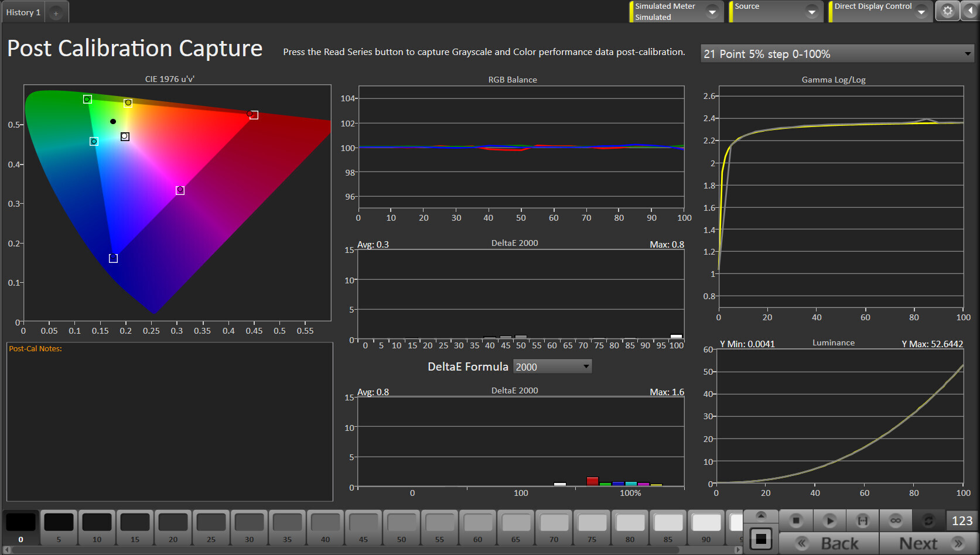The image size is (980, 555).
Task: Select the 50 percent gray patch
Action: coord(401,527)
